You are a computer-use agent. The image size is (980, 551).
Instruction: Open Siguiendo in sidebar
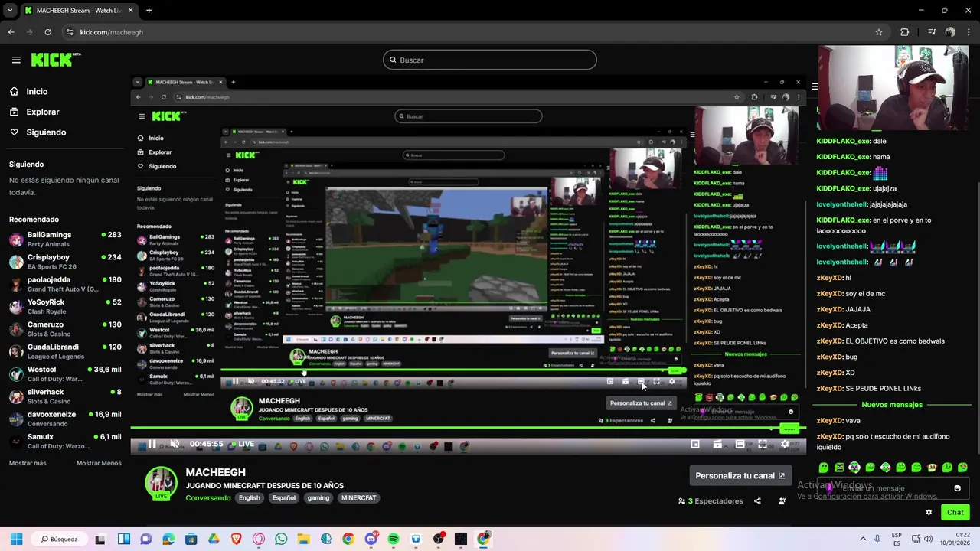(38, 132)
